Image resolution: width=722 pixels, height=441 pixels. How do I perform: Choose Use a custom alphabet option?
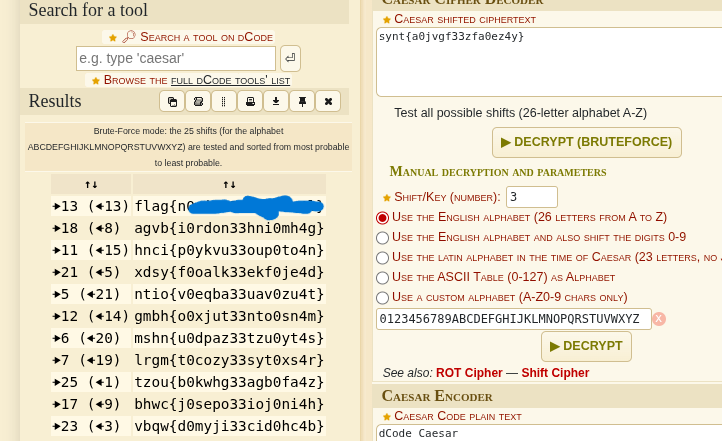coord(382,297)
